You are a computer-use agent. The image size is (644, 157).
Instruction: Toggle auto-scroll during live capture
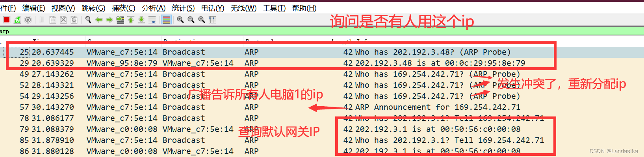pyautogui.click(x=152, y=20)
